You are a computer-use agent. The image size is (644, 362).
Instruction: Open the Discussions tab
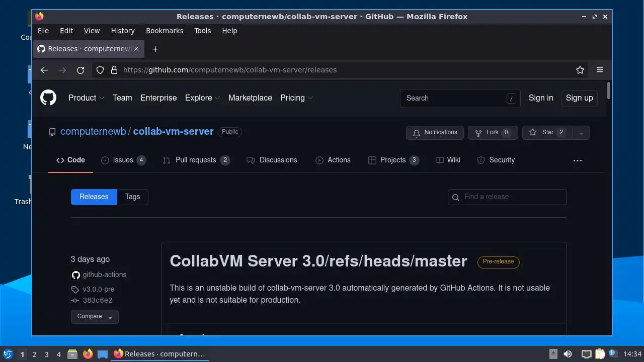(x=272, y=160)
